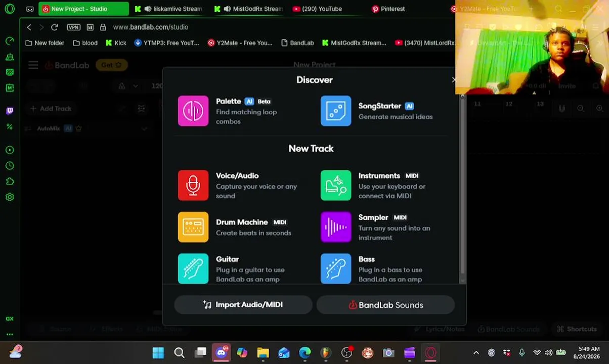
Task: Open the sidebar three-dots more menu
Action: [10, 334]
